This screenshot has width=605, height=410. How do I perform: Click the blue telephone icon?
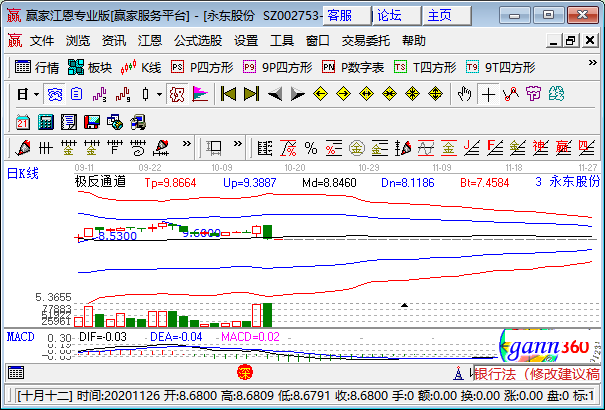pos(54,94)
